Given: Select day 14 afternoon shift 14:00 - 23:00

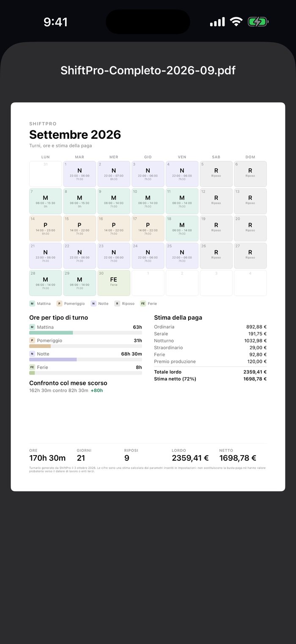Looking at the screenshot, I should coord(46,228).
